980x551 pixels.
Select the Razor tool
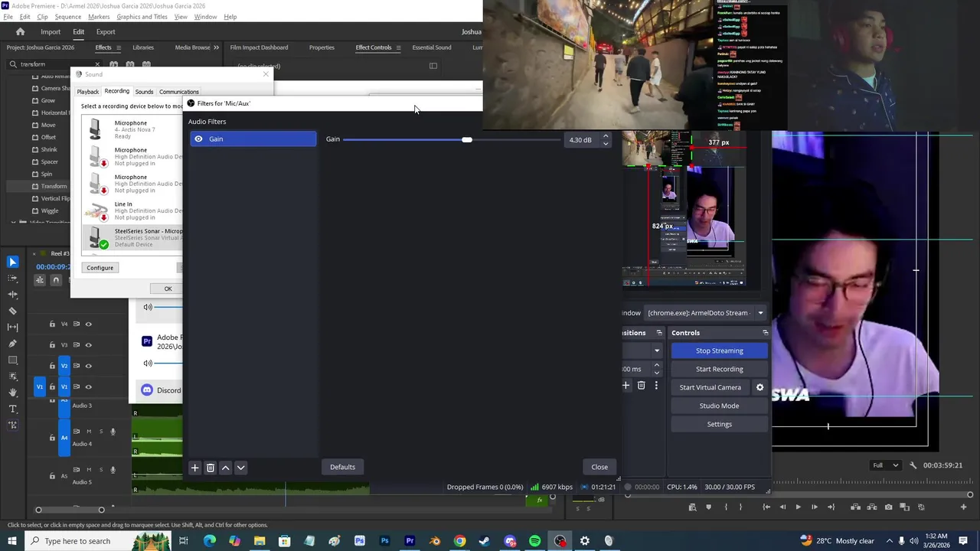click(x=12, y=311)
